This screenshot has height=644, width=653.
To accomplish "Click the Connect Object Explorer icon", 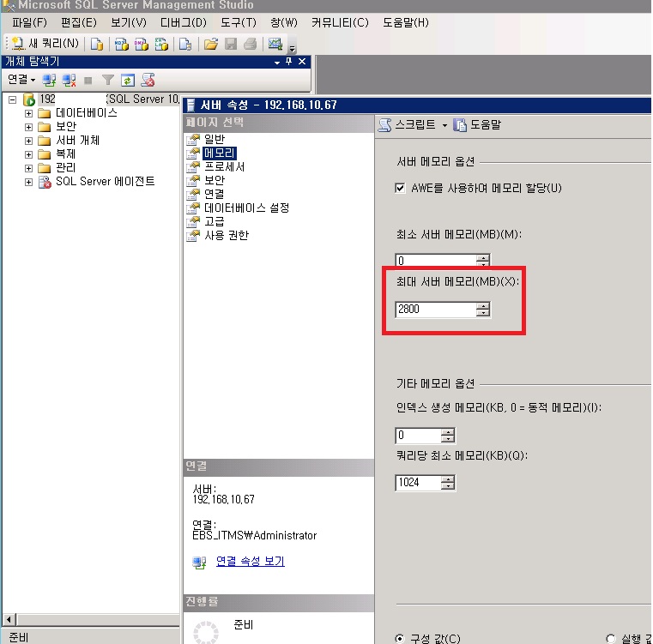I will 49,80.
